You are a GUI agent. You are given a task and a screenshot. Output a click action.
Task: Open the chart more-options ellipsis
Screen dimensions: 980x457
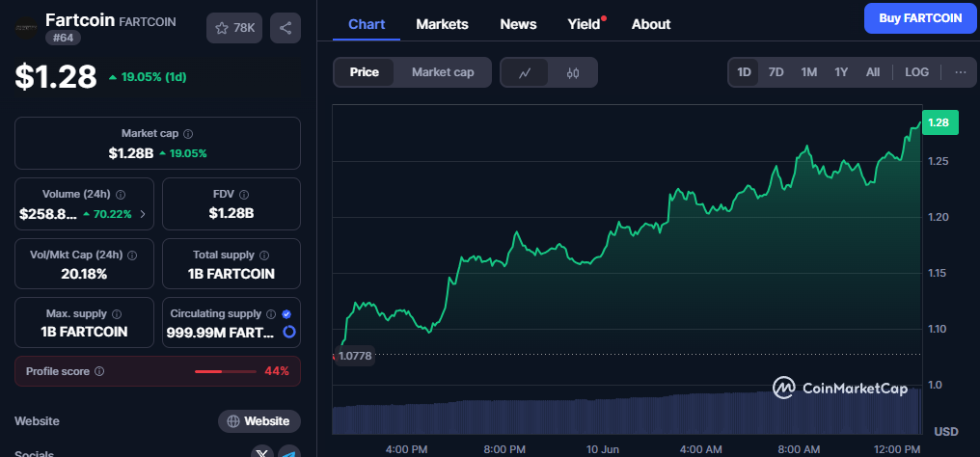tap(961, 72)
